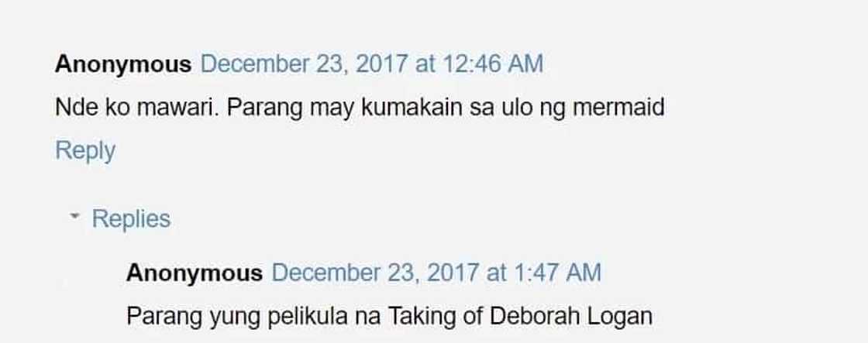Click the reply text starting with Parang yung pelikula
This screenshot has width=868, height=343.
(390, 317)
